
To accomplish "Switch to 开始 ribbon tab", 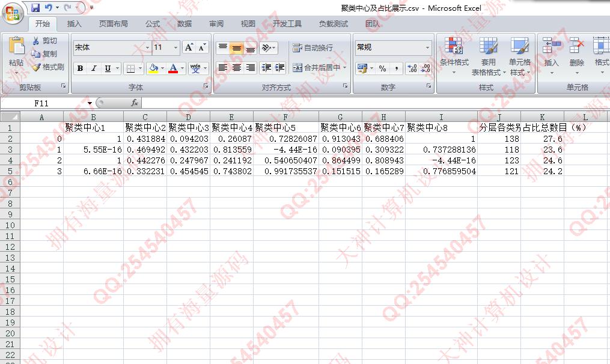I will coord(43,23).
